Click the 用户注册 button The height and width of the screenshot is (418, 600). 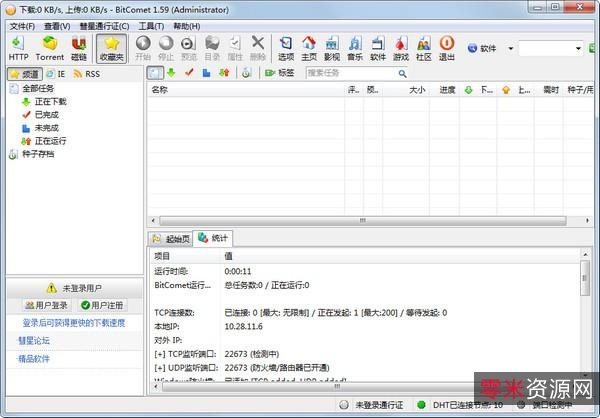(102, 305)
